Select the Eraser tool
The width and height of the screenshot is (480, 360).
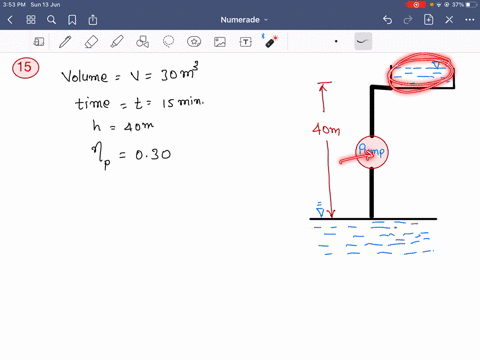pyautogui.click(x=91, y=42)
